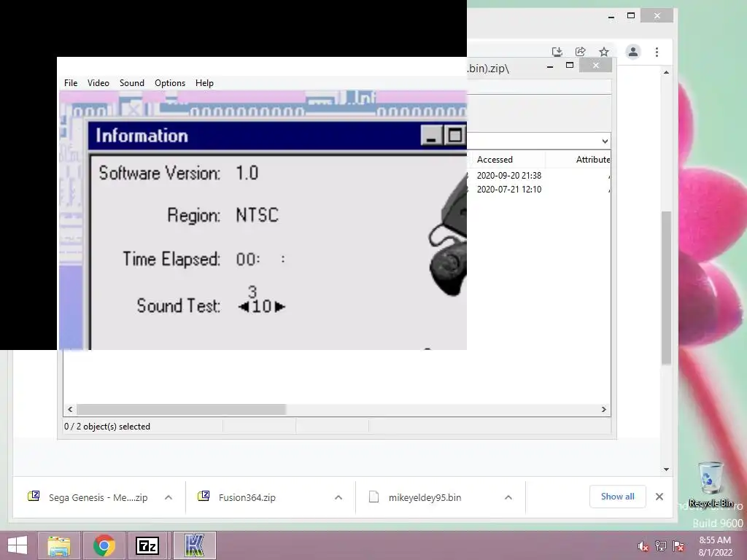Open Recycle Bin desktop icon
This screenshot has width=747, height=560.
coord(711,484)
